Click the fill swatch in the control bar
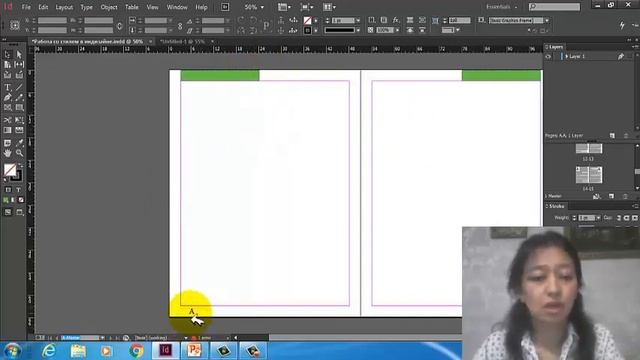 (x=307, y=20)
